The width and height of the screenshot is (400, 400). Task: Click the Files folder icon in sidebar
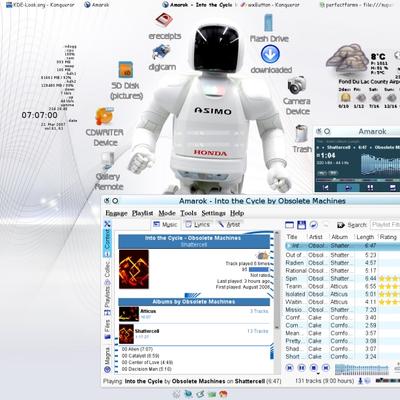click(107, 337)
